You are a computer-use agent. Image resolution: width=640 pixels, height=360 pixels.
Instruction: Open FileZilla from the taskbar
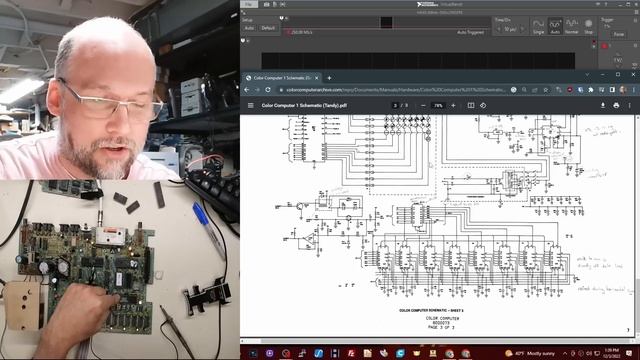[351, 353]
